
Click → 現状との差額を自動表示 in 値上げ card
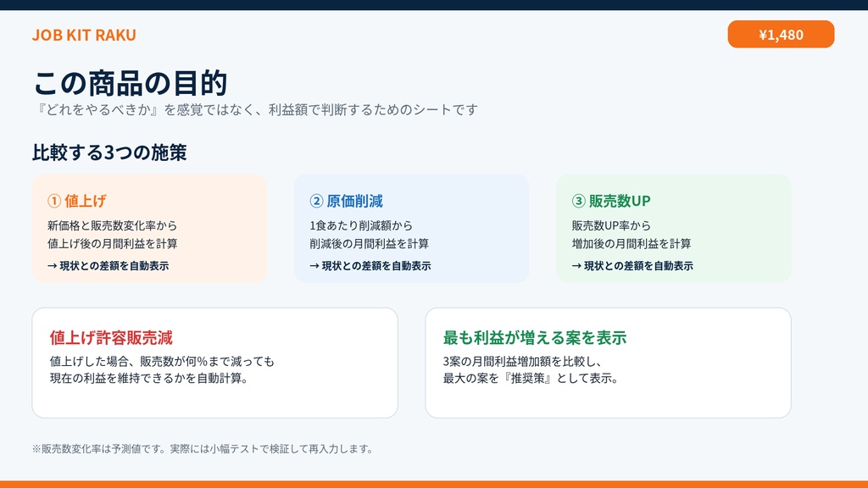click(x=108, y=265)
